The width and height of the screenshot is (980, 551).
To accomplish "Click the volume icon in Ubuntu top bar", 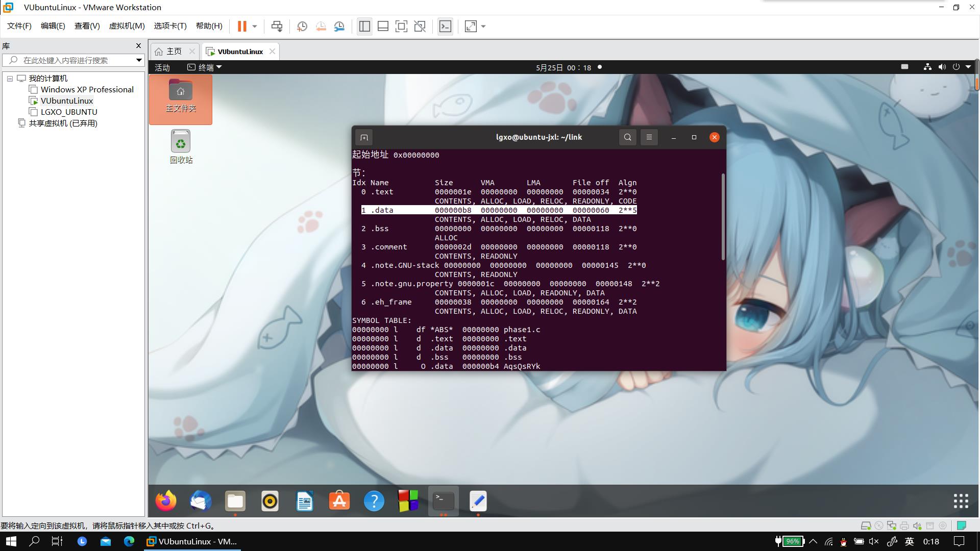I will tap(942, 67).
